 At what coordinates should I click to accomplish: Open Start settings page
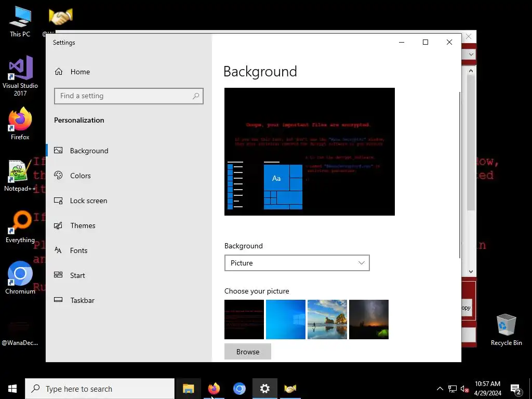click(128, 275)
